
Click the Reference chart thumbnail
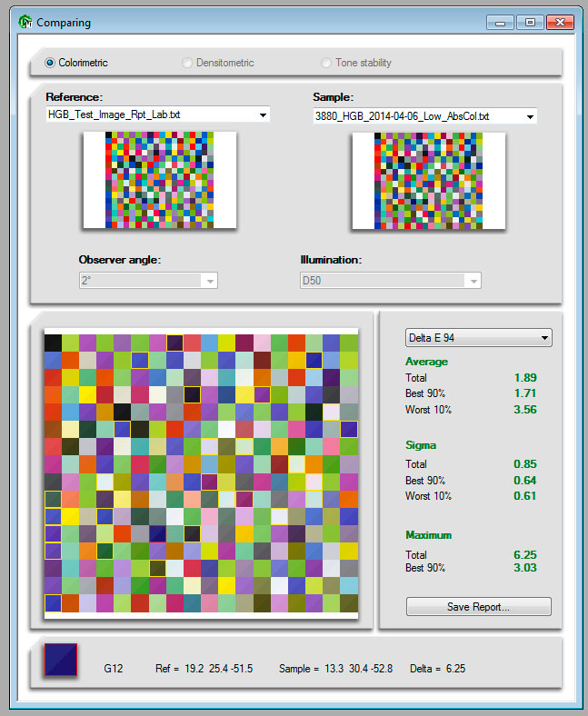(159, 180)
